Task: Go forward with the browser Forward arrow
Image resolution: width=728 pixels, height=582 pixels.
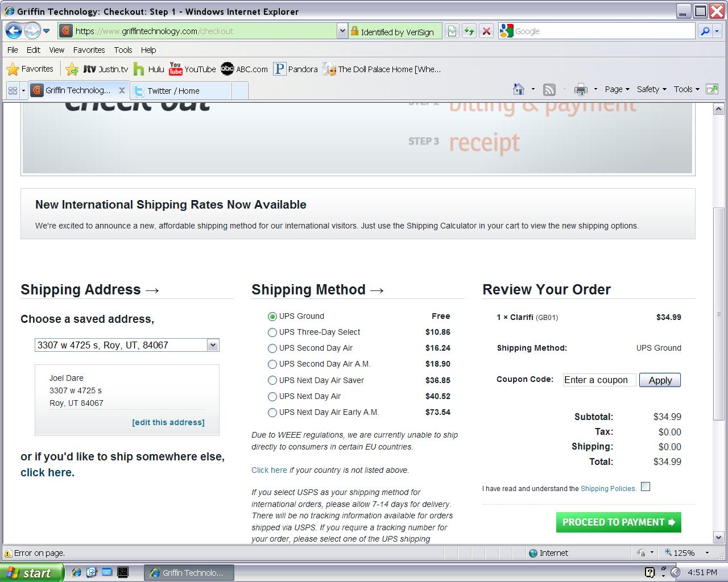Action: (32, 31)
